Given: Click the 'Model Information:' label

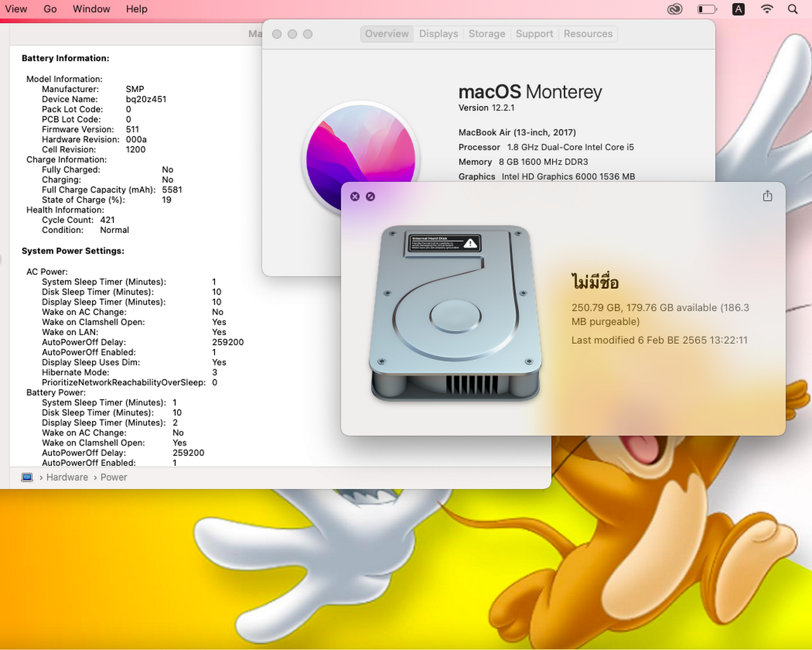Looking at the screenshot, I should tap(64, 79).
